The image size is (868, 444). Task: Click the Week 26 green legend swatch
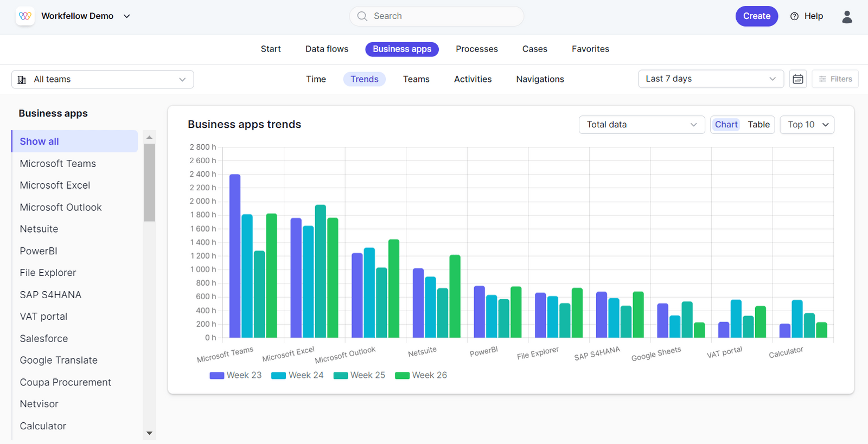tap(402, 376)
